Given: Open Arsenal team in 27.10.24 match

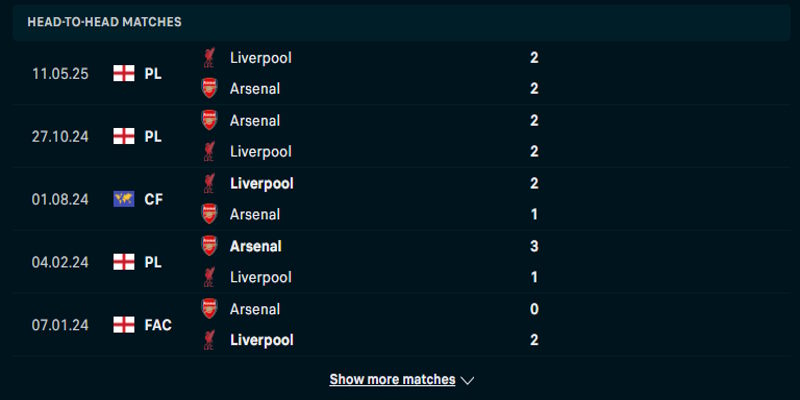Looking at the screenshot, I should [x=254, y=120].
